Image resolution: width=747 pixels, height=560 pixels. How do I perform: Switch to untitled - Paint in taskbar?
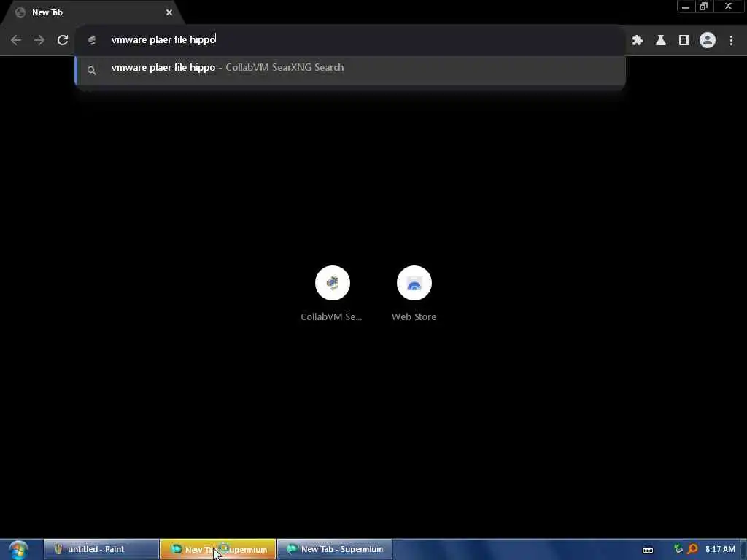101,550
